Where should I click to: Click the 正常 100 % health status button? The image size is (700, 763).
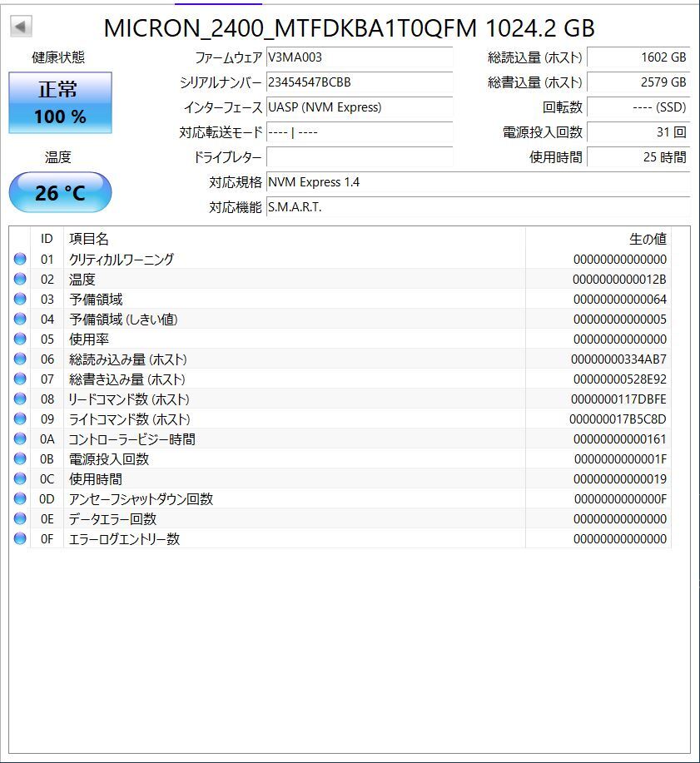point(61,102)
